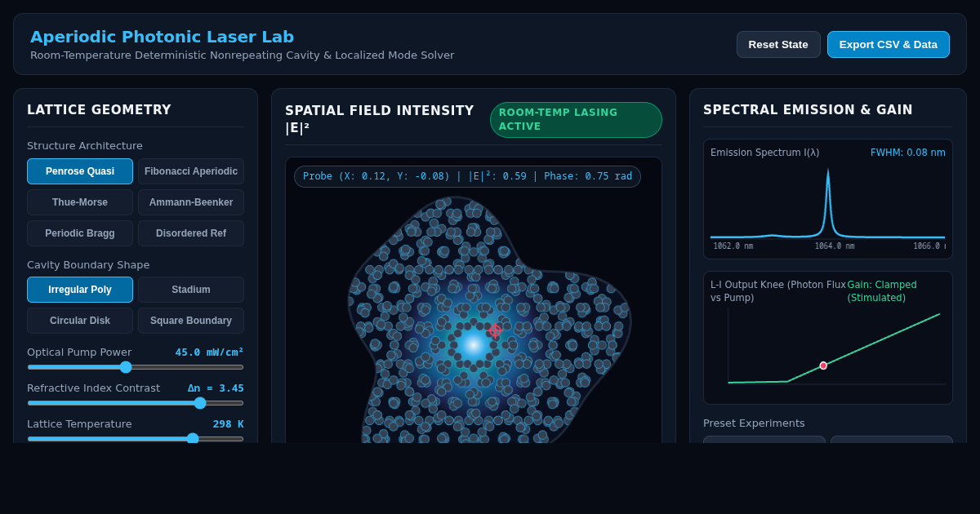Adjust the Refractive Index Contrast slider
The image size is (980, 514).
point(136,403)
